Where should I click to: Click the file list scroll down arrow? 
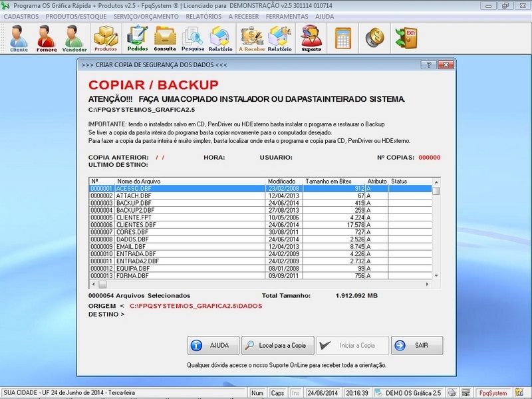[x=436, y=276]
